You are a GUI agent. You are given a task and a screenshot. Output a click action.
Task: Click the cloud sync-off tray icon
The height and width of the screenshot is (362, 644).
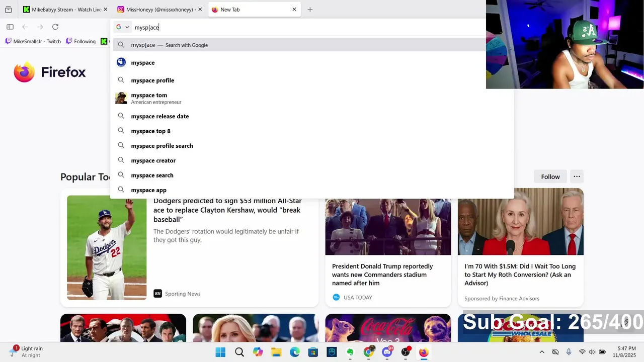[x=555, y=352]
